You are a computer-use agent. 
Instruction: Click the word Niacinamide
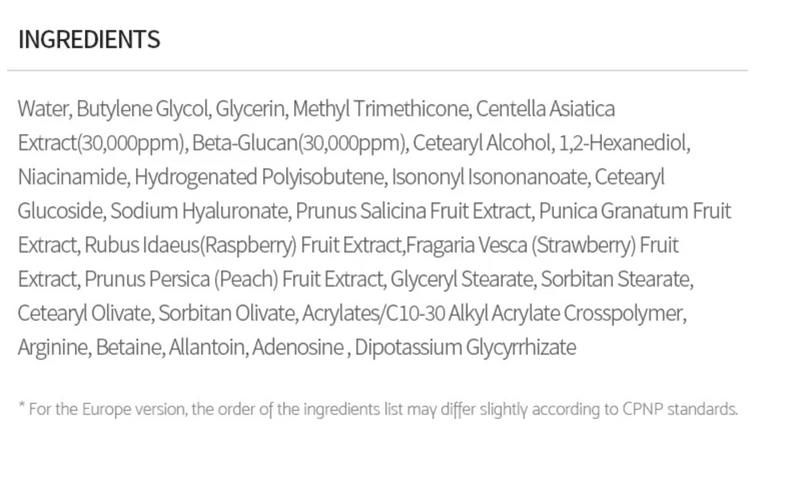[73, 177]
